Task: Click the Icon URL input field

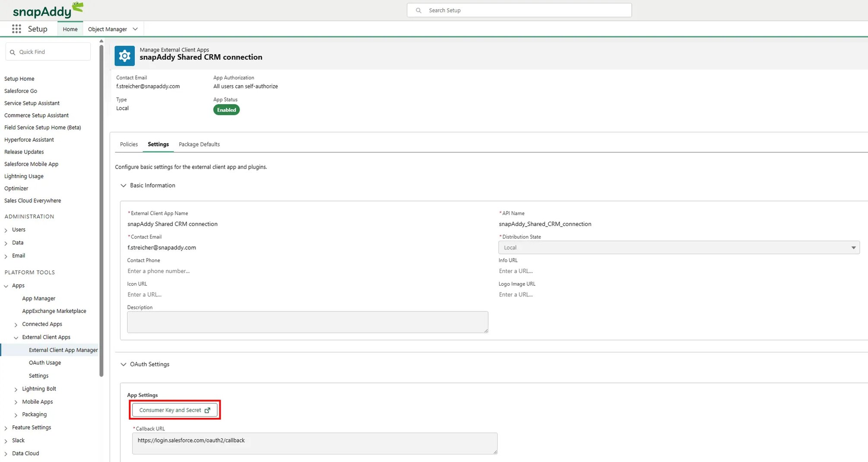Action: tap(307, 294)
